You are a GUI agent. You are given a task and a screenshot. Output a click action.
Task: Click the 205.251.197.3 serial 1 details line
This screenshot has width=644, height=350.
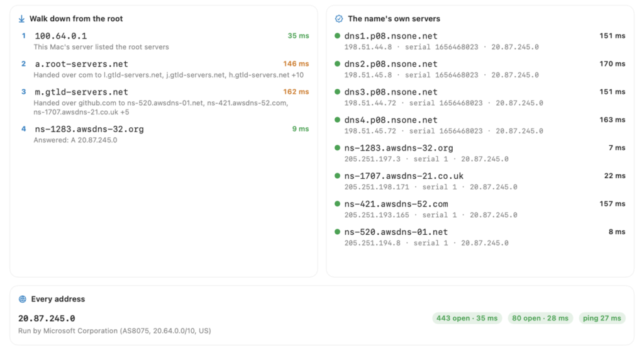pos(426,159)
